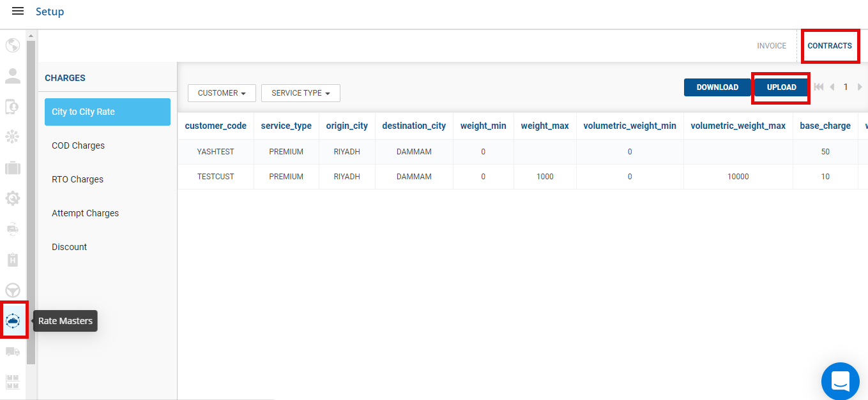Go to the previous page arrow
Viewport: 868px width, 400px height.
832,87
